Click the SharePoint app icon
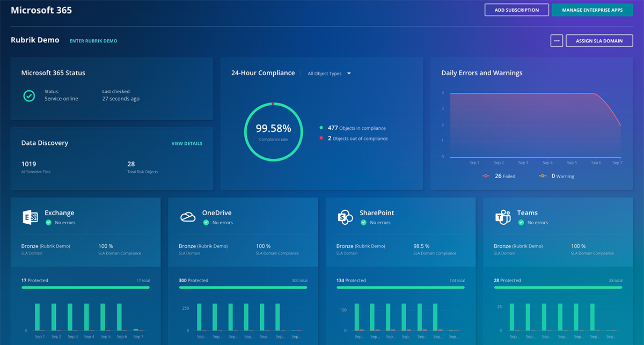 (345, 217)
